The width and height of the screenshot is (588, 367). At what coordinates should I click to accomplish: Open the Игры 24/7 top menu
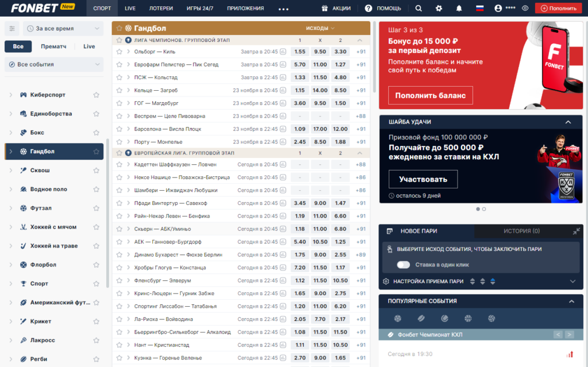200,8
